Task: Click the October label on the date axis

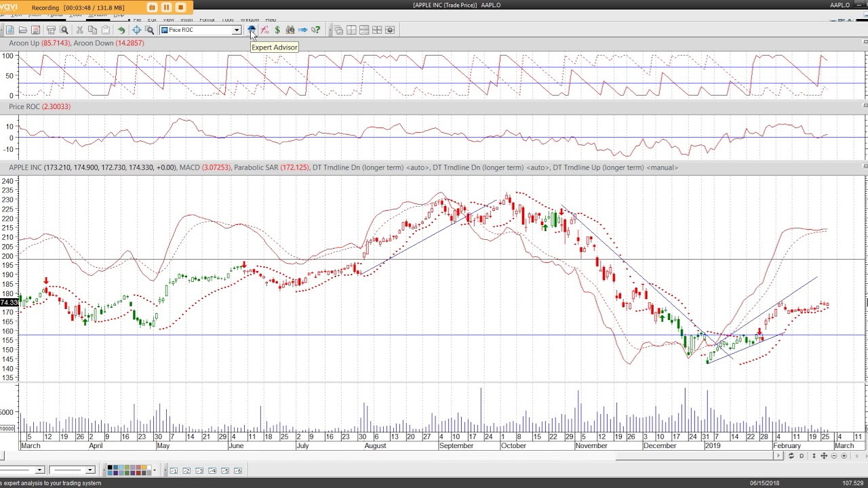Action: 513,446
